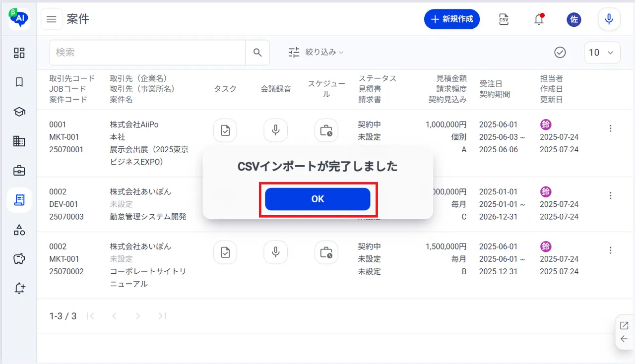Click the 1,500,000円 estimate amount
Screen dimensions: 635x364
click(445, 246)
